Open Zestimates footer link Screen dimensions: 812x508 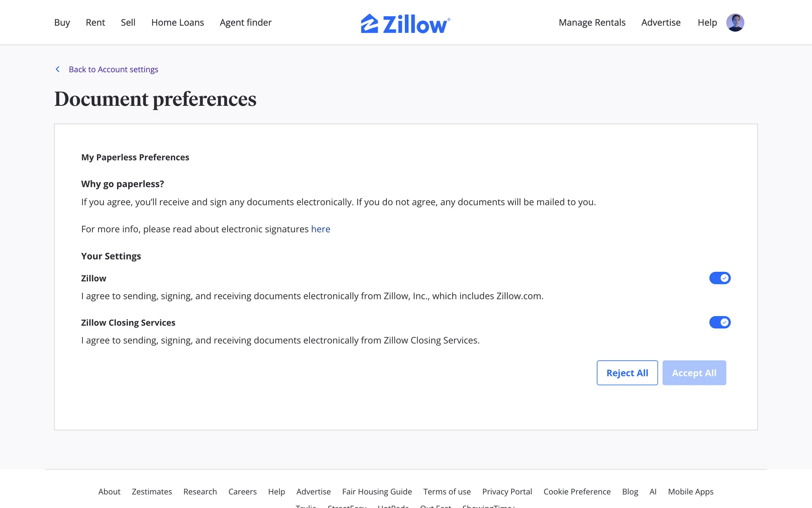click(x=152, y=491)
